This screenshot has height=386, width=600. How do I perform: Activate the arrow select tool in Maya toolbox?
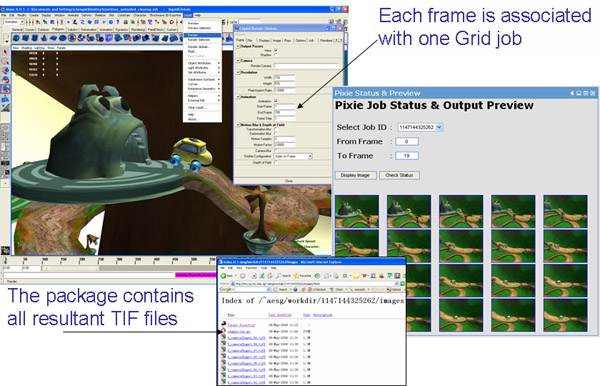[5, 52]
